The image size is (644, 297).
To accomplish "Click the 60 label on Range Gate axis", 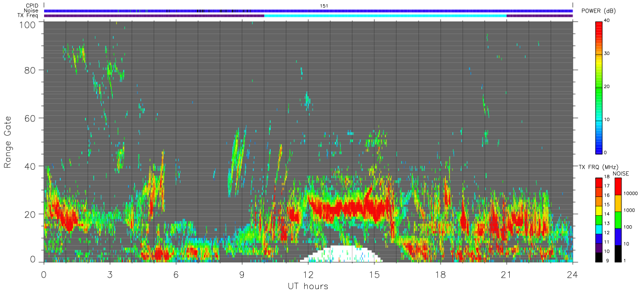I will pyautogui.click(x=30, y=118).
